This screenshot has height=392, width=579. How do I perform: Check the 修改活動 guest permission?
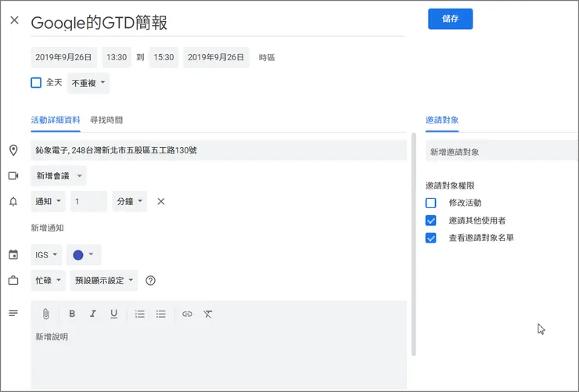[x=431, y=203]
